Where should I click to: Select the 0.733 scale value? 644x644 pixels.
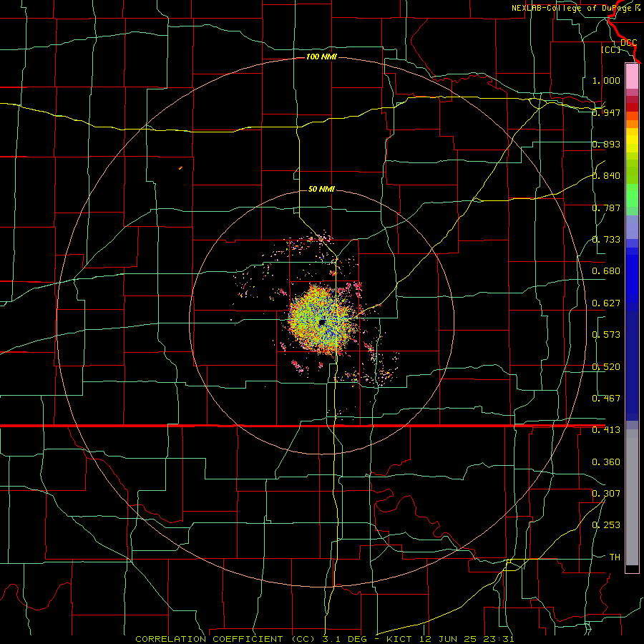tap(606, 240)
